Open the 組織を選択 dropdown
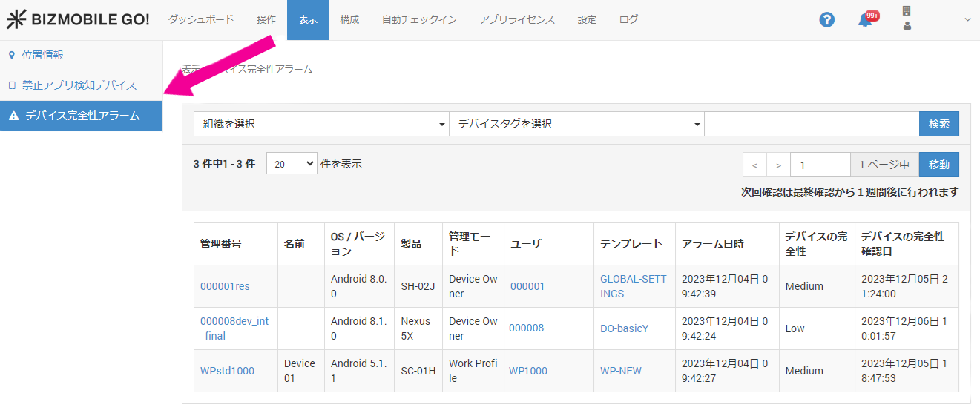 (321, 124)
